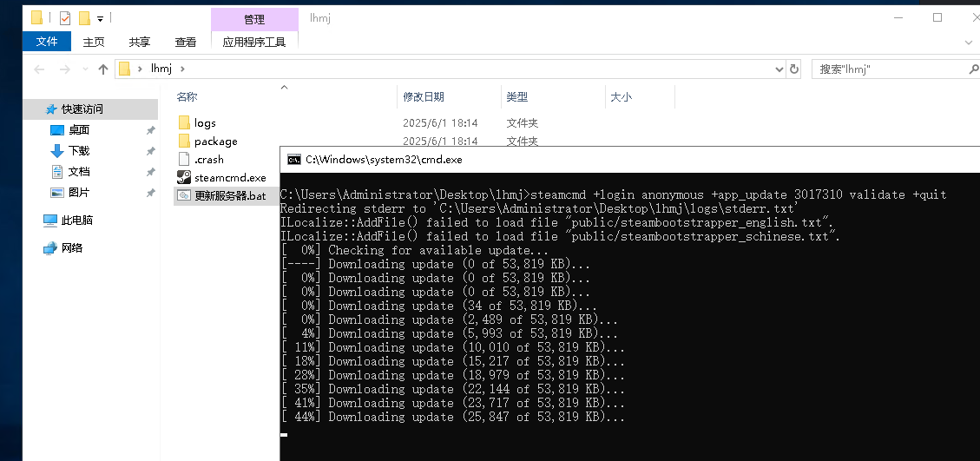Expand the ribbon with the chevron
The image size is (980, 461).
pos(968,42)
